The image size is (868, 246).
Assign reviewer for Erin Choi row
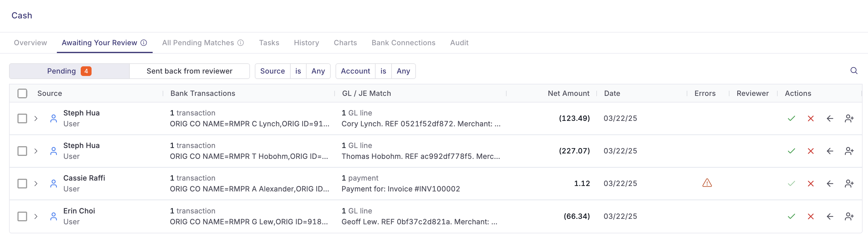849,216
